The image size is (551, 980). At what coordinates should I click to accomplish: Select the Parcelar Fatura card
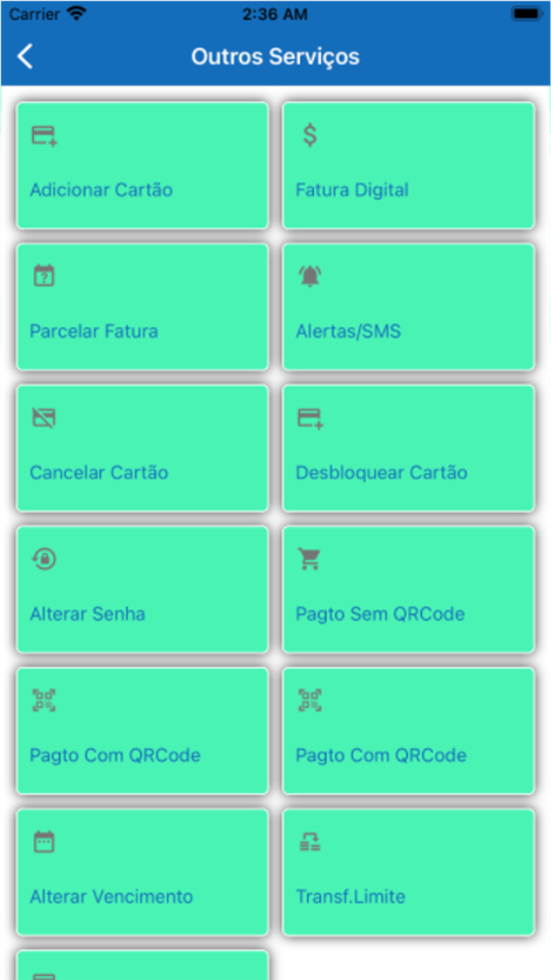[x=142, y=307]
